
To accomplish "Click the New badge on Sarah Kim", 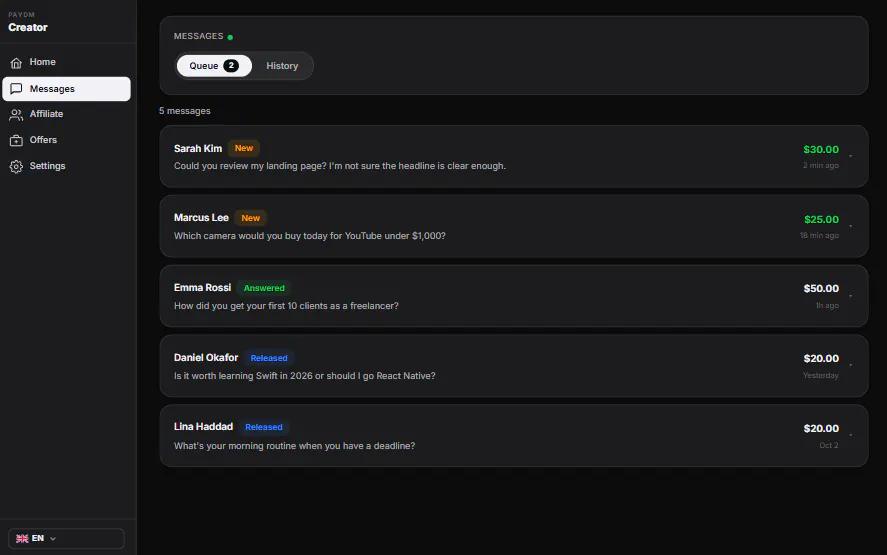I will point(244,148).
